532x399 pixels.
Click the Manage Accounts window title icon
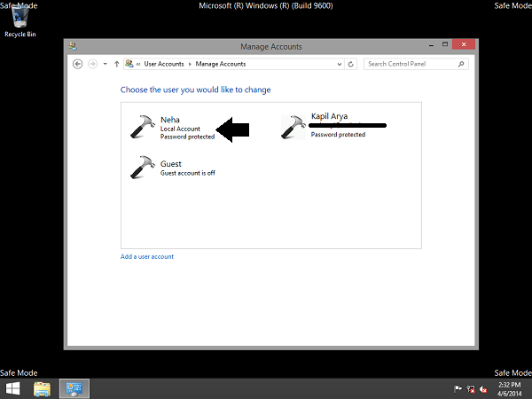73,46
